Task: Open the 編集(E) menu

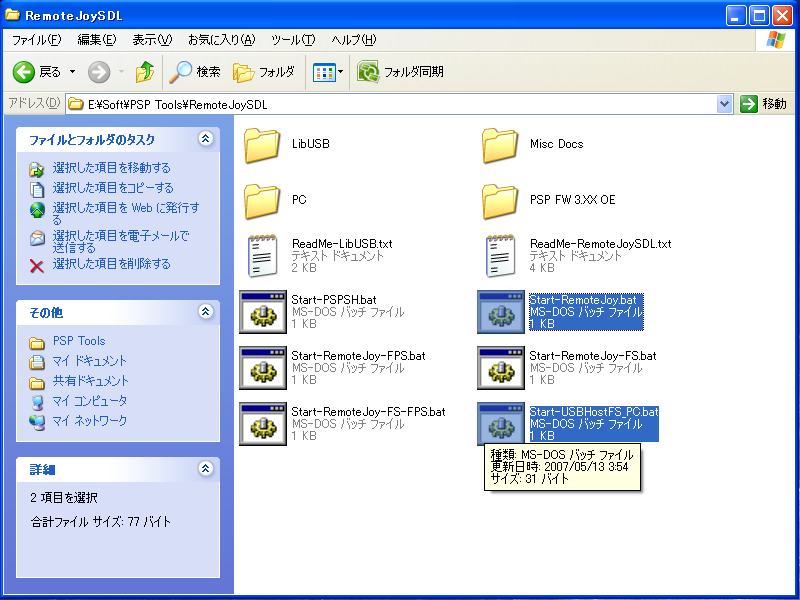Action: [96, 40]
